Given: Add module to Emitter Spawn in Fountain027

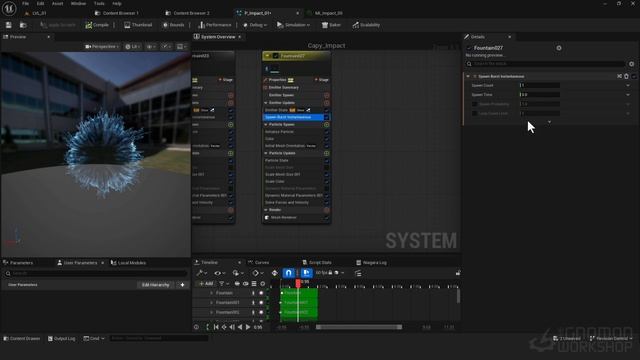Looking at the screenshot, I should point(327,95).
